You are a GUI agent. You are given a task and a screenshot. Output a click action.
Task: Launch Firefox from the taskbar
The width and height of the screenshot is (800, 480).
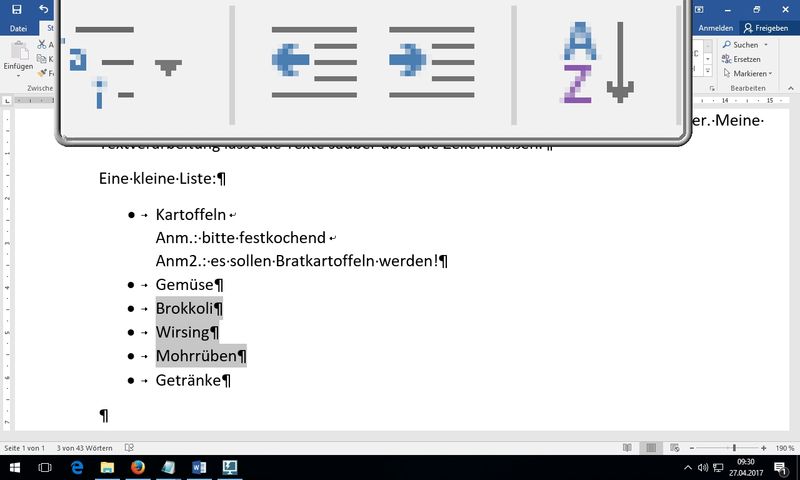(x=138, y=467)
